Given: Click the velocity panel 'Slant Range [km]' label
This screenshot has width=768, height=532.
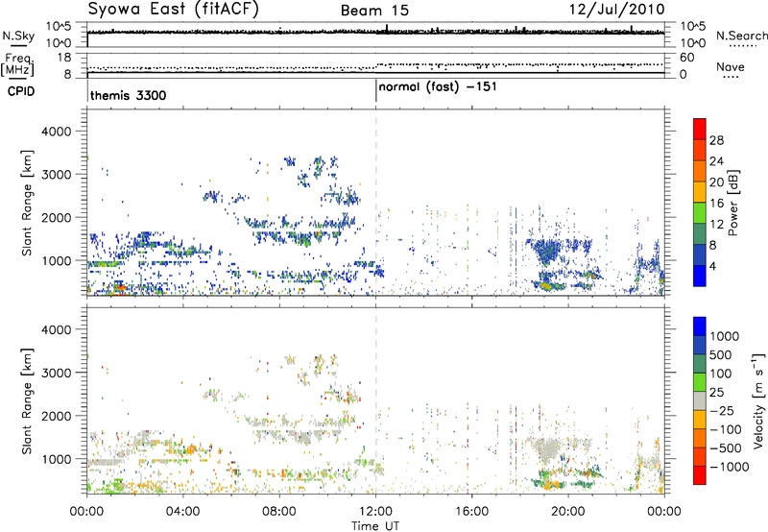Looking at the screenshot, I should (27, 401).
